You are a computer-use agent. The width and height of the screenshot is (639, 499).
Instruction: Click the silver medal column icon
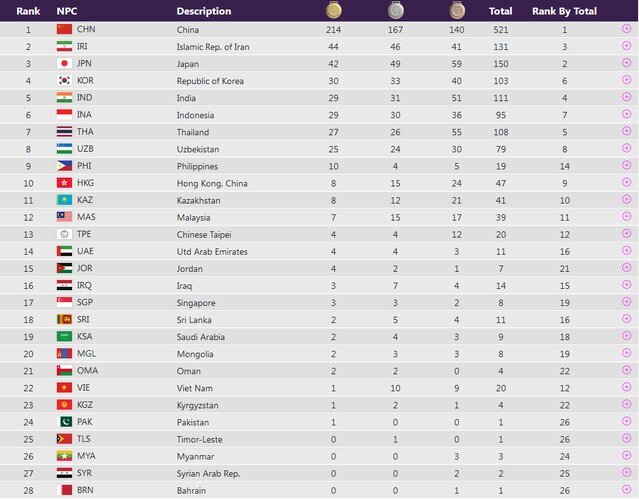[396, 11]
